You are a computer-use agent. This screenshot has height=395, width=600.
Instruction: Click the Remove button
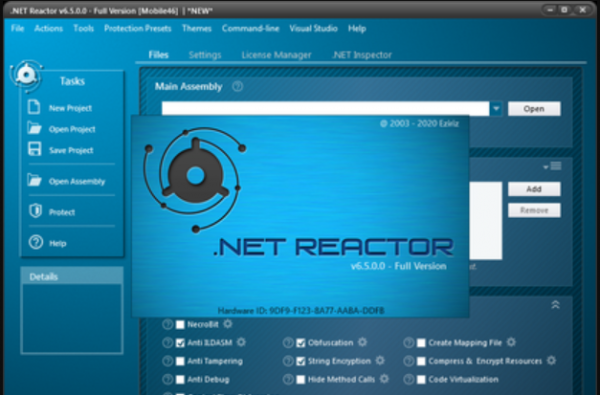pyautogui.click(x=534, y=210)
